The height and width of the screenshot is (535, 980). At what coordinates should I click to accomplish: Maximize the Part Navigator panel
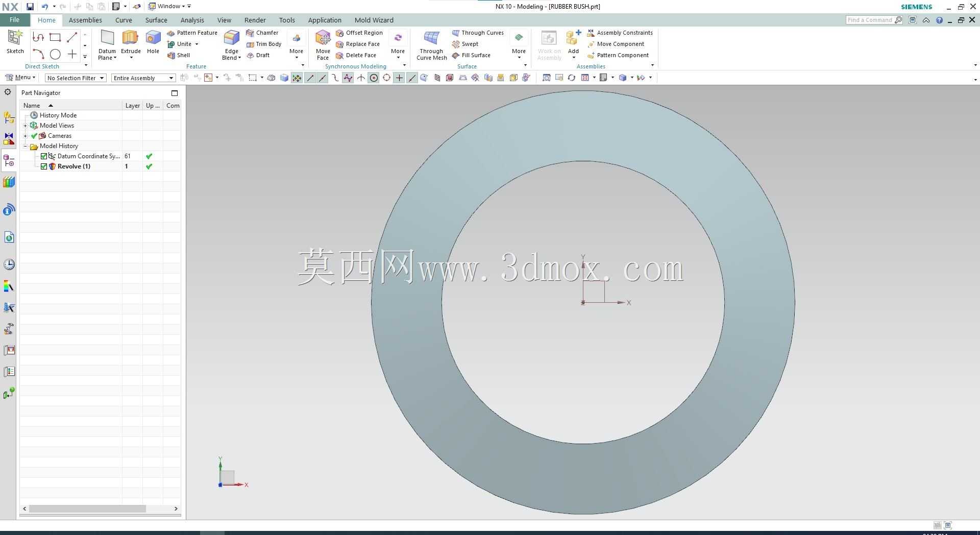click(x=175, y=93)
